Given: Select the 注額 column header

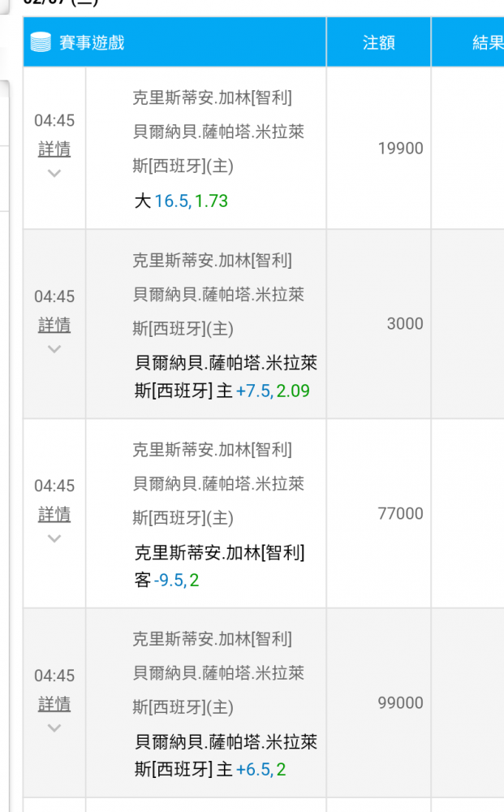Looking at the screenshot, I should click(x=379, y=42).
